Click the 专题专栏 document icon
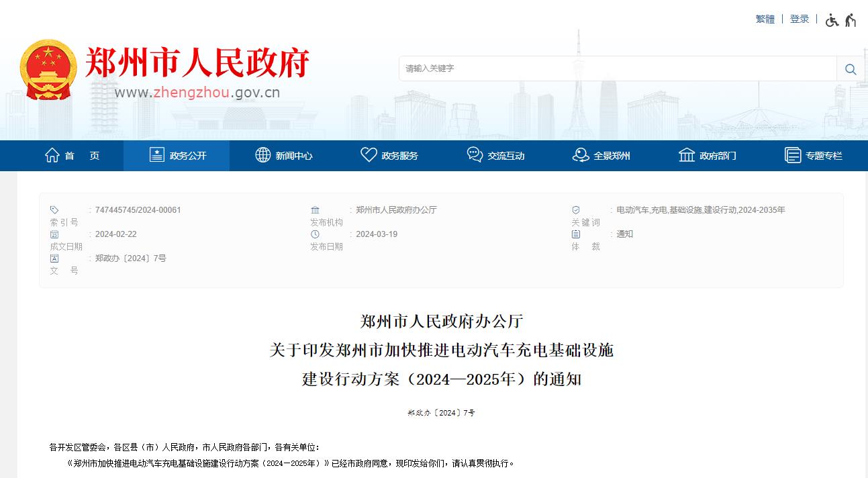The width and height of the screenshot is (868, 478). coord(793,155)
